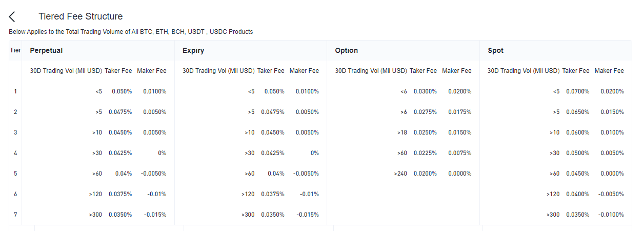The image size is (644, 231).
Task: Click Perpetual 30D Trading Vol header
Action: [x=66, y=71]
